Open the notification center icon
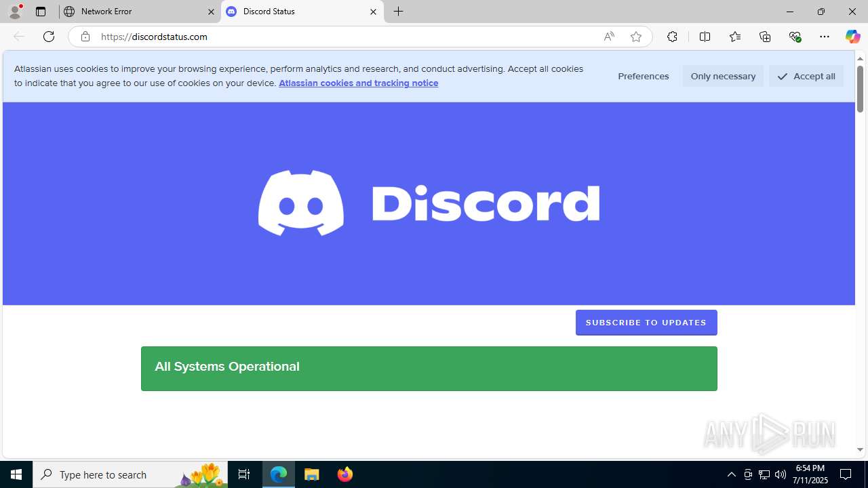This screenshot has width=868, height=488. click(x=846, y=474)
